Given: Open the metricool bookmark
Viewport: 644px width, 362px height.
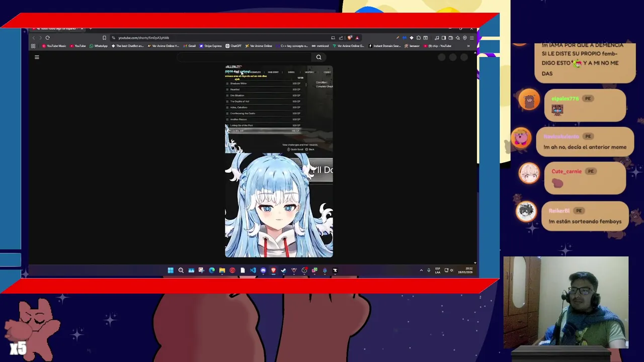Looking at the screenshot, I should coord(320,46).
